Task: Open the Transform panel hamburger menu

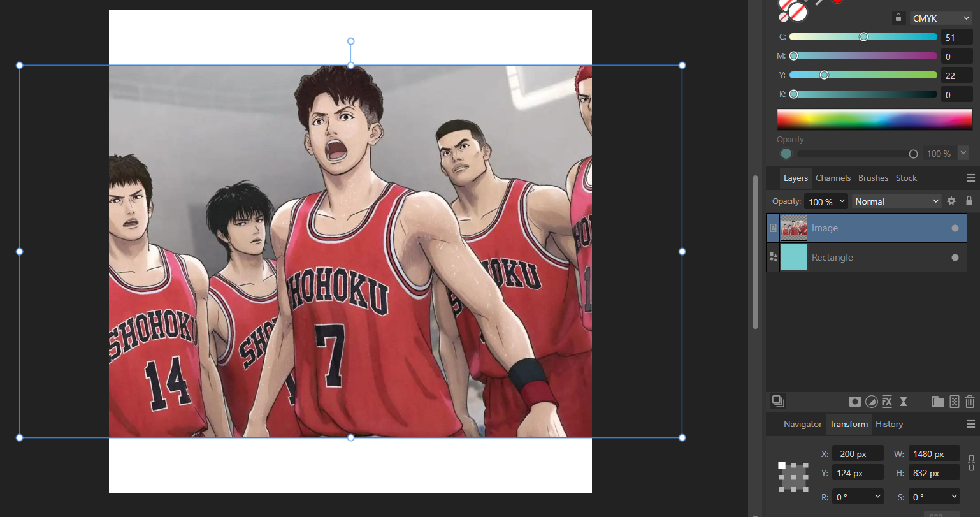Action: [x=971, y=424]
